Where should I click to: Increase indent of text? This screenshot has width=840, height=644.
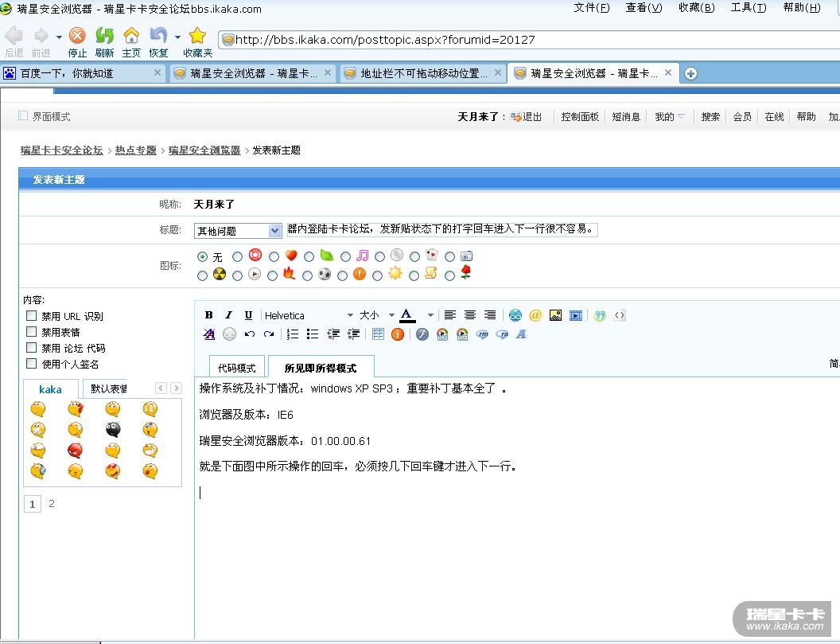pyautogui.click(x=353, y=334)
